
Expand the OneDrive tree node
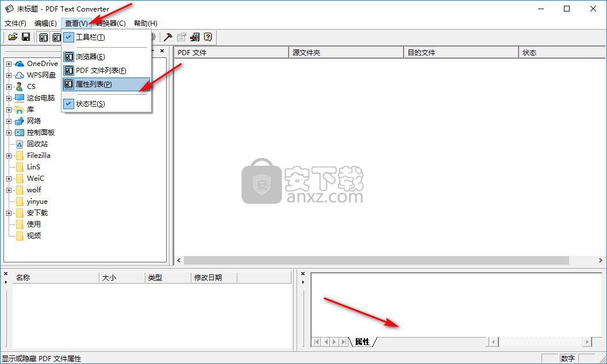coord(9,64)
